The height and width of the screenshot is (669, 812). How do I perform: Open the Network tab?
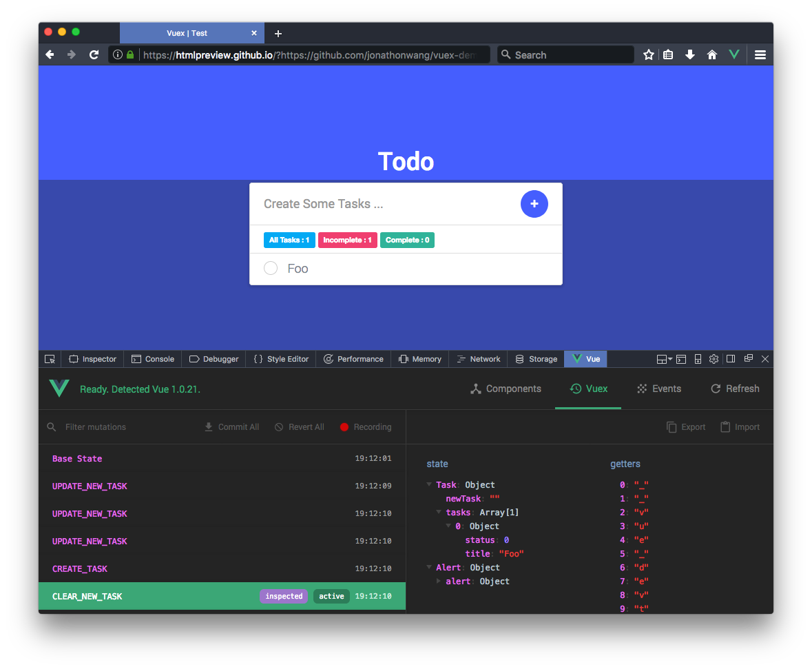tap(479, 359)
